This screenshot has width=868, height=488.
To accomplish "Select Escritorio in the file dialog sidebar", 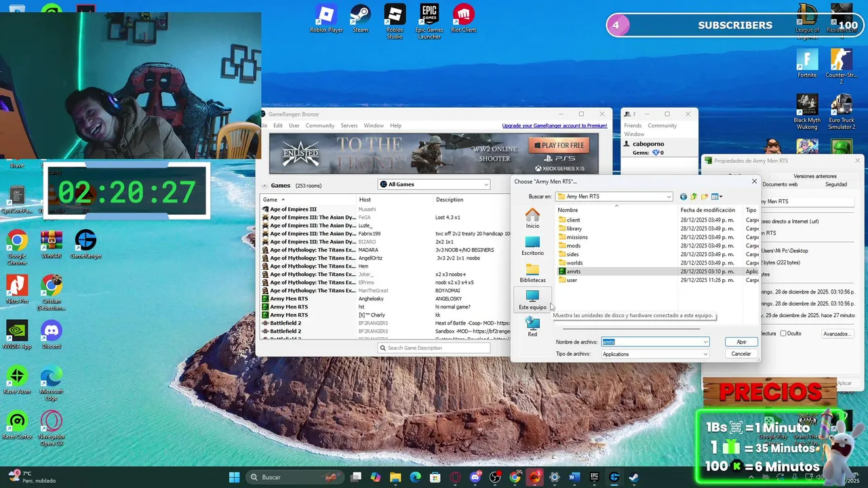I will (532, 245).
